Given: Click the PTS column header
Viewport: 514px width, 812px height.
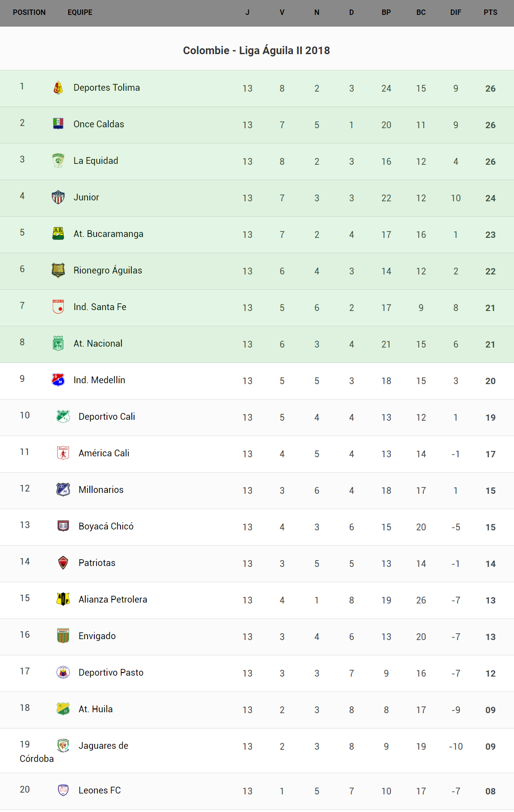Looking at the screenshot, I should [x=490, y=13].
